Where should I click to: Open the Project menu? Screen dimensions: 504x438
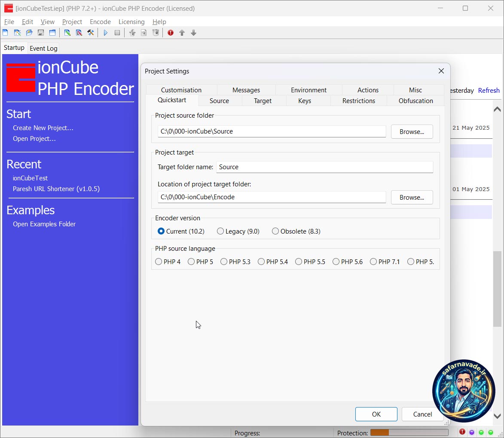click(x=72, y=21)
